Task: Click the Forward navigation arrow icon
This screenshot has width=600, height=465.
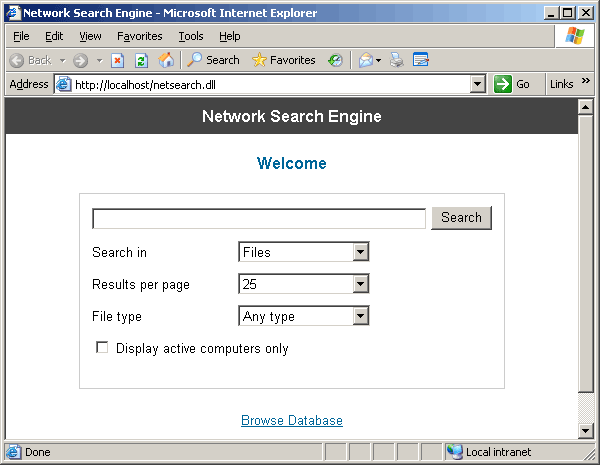Action: pos(80,60)
